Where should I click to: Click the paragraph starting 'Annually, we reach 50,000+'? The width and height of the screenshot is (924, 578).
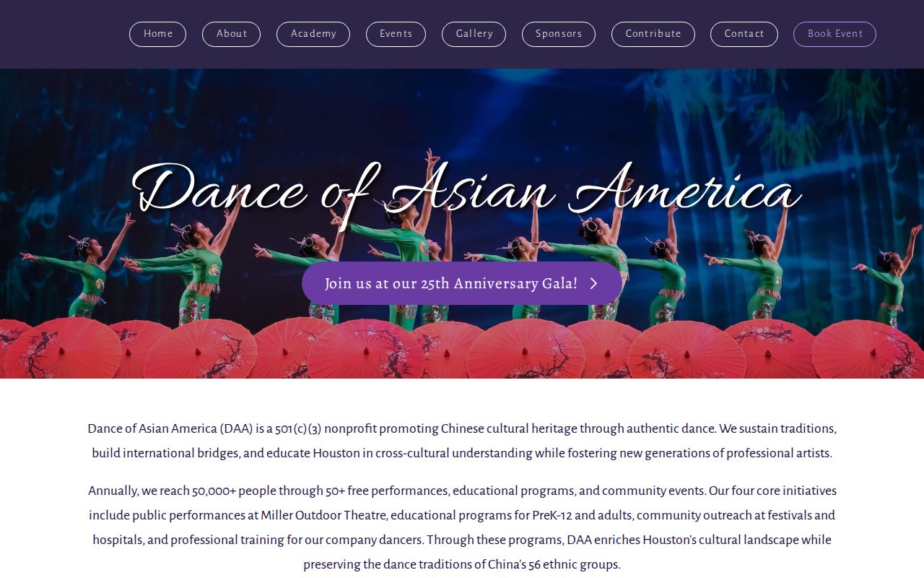pos(462,527)
